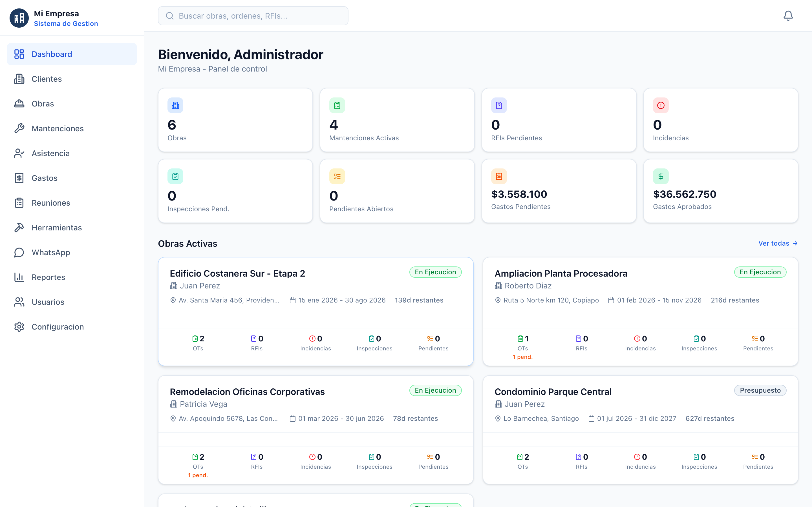Click the Asistencia person icon
The height and width of the screenshot is (507, 812).
point(19,153)
